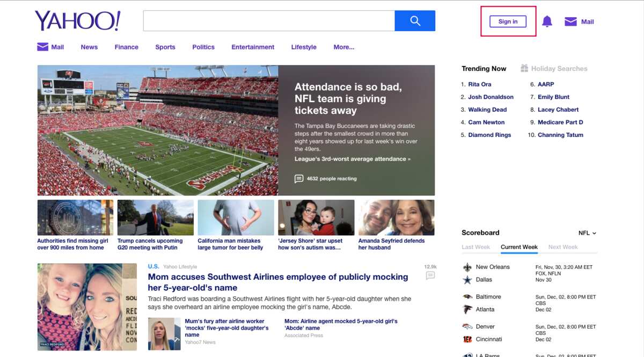Click the U.S. category label
644x357 pixels.
[x=153, y=267]
